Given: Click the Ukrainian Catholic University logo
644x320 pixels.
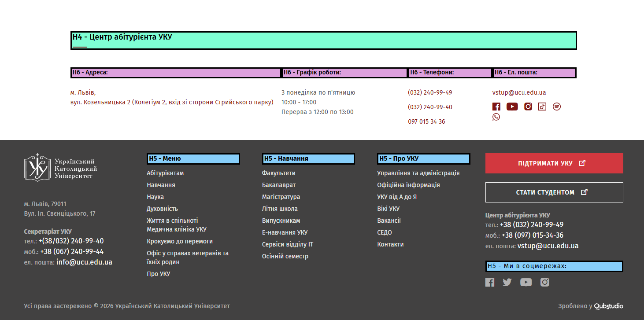Looking at the screenshot, I should pyautogui.click(x=61, y=167).
